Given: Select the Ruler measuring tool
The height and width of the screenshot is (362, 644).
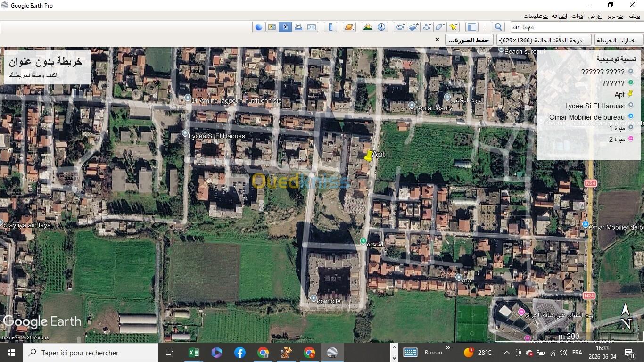Looking at the screenshot, I should (x=330, y=27).
